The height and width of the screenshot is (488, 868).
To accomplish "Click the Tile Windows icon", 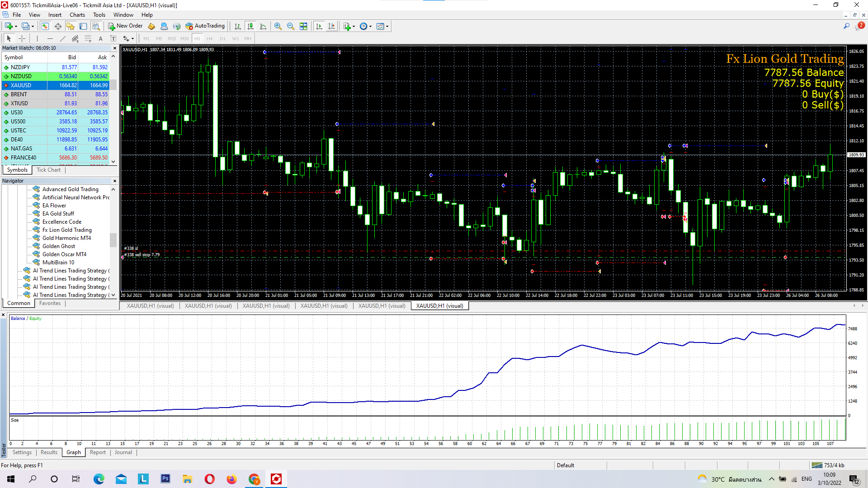I will [x=303, y=26].
